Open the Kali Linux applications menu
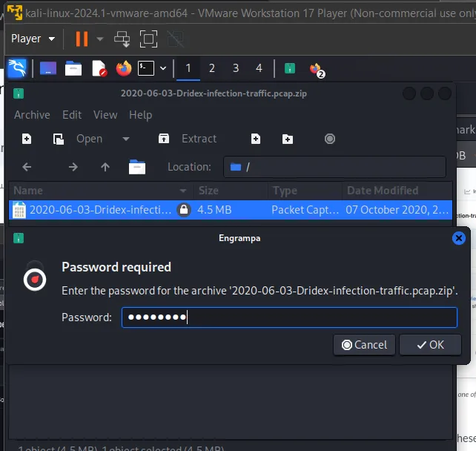Viewport: 476px width, 451px height. pos(17,68)
